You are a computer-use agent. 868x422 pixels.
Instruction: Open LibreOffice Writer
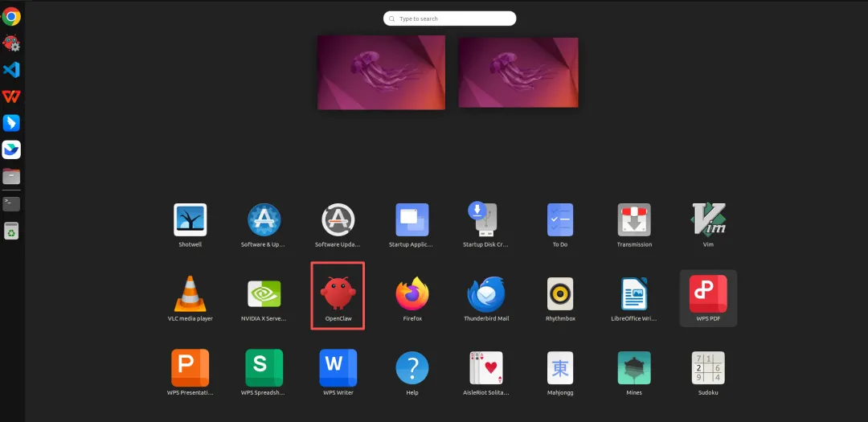coord(634,294)
